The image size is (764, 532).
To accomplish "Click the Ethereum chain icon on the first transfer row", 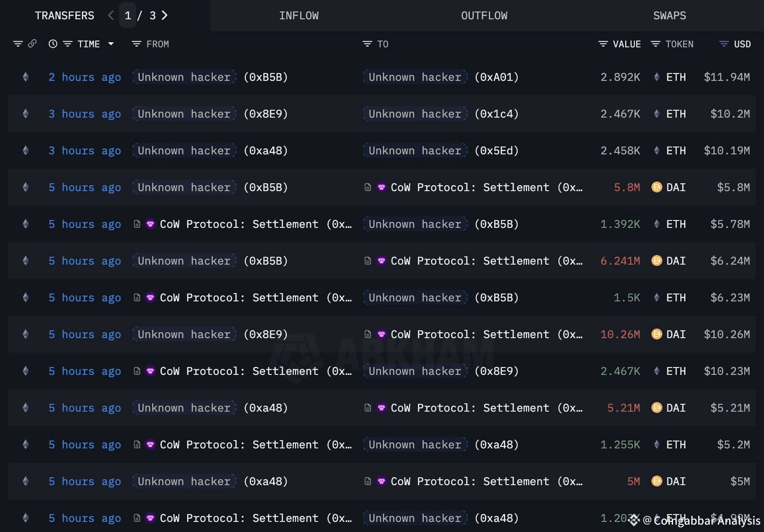I will (x=25, y=77).
